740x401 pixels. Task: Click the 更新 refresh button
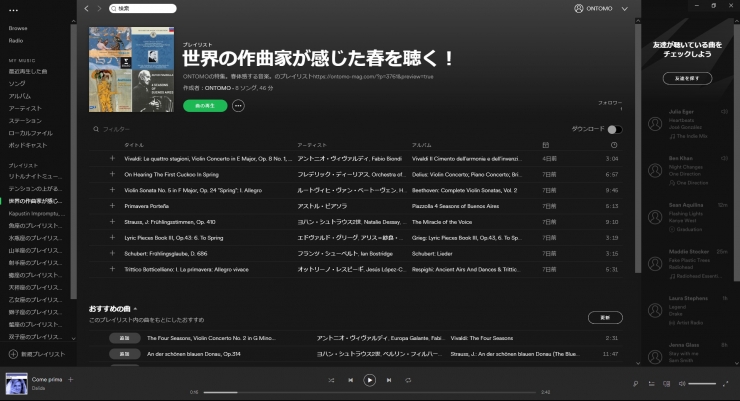(605, 317)
